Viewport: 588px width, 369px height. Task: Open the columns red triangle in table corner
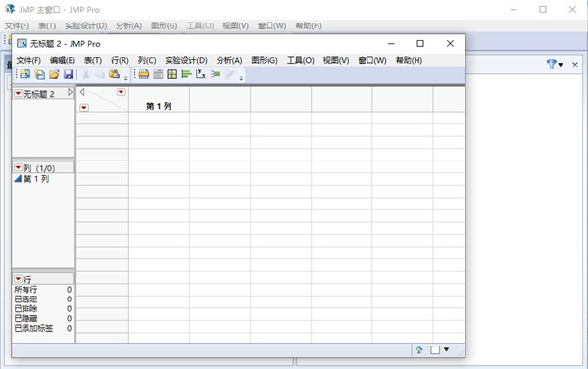pos(121,92)
